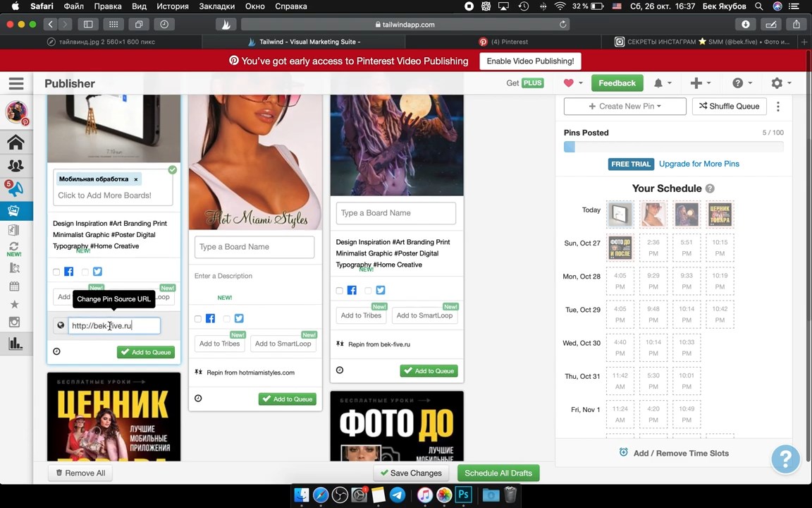Toggle Facebook checkbox on third pin
This screenshot has height=508, width=812.
340,290
